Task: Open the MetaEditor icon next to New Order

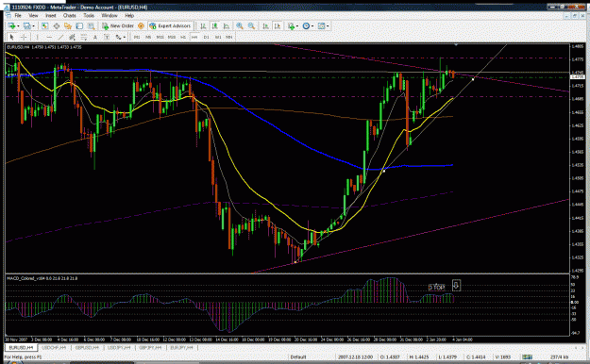Action: click(x=141, y=25)
